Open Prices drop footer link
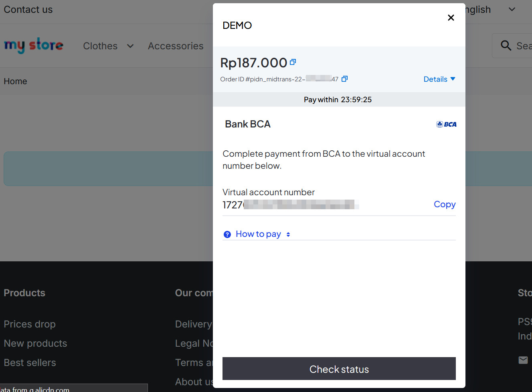 tap(30, 324)
